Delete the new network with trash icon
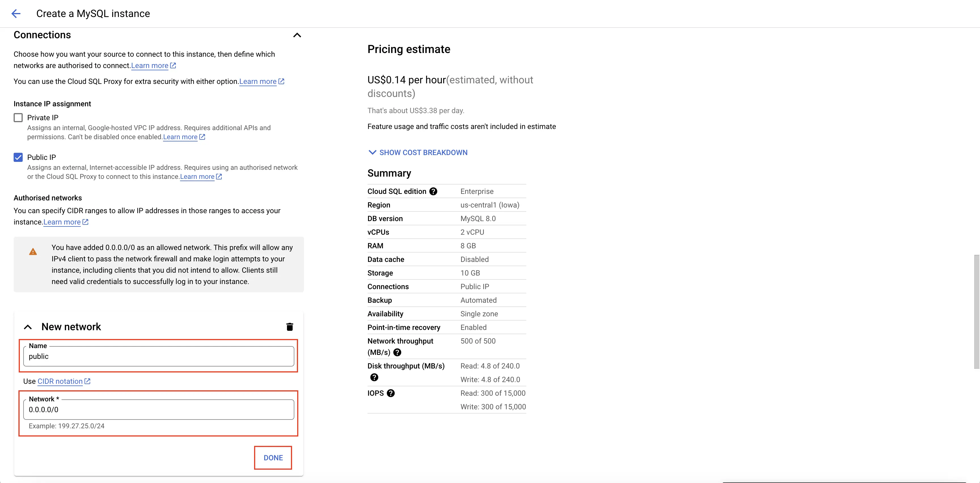This screenshot has height=483, width=980. (290, 327)
